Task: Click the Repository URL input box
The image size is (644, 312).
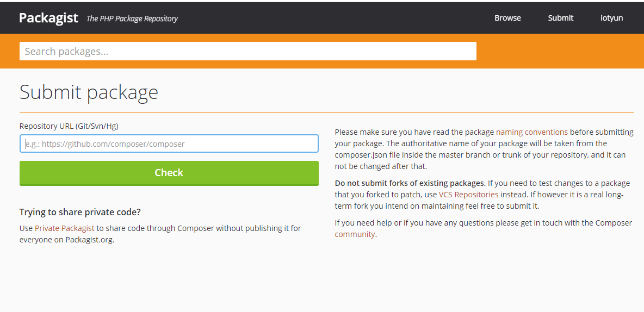Action: 169,143
